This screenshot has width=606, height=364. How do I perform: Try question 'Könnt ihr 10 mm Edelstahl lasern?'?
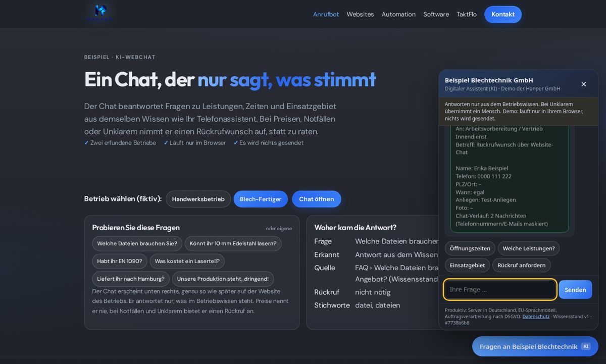(x=233, y=243)
